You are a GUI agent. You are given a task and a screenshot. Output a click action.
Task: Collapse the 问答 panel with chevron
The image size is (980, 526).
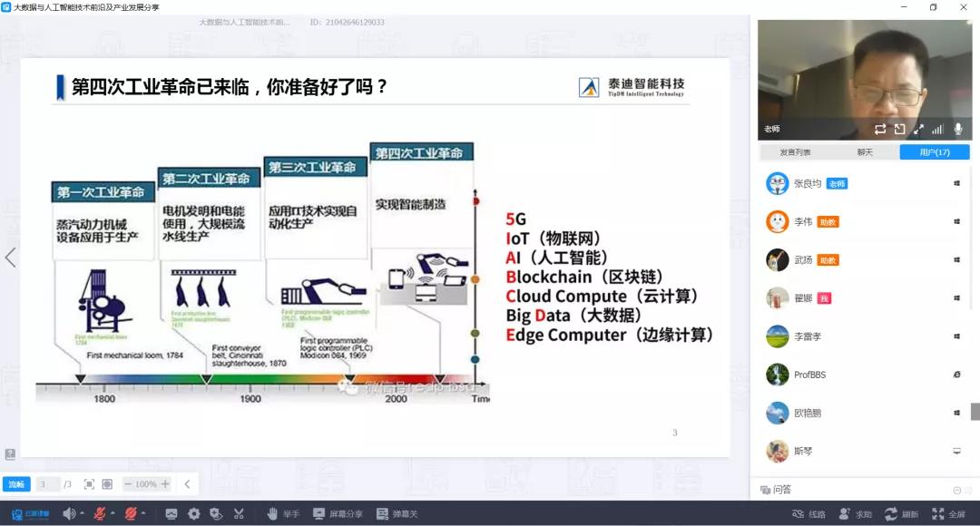956,490
